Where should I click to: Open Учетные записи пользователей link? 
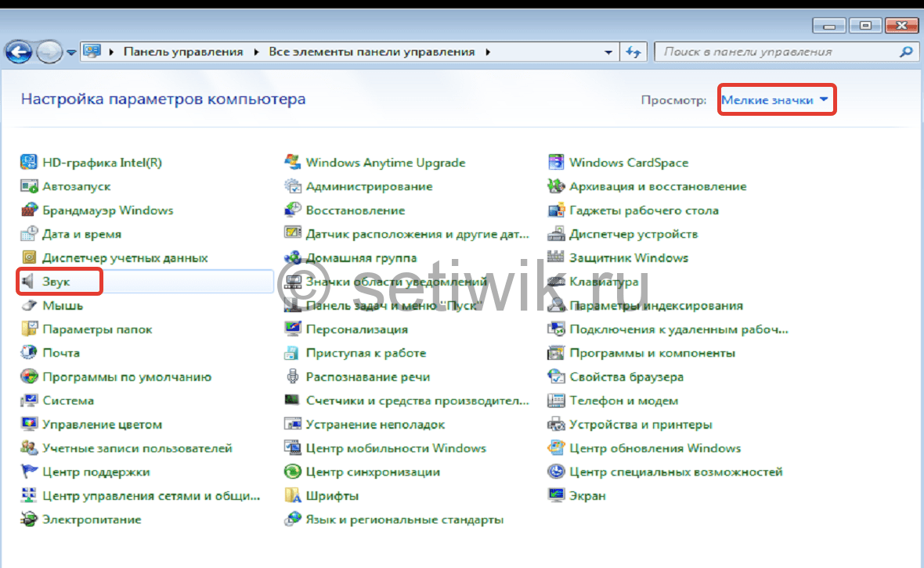coord(137,448)
